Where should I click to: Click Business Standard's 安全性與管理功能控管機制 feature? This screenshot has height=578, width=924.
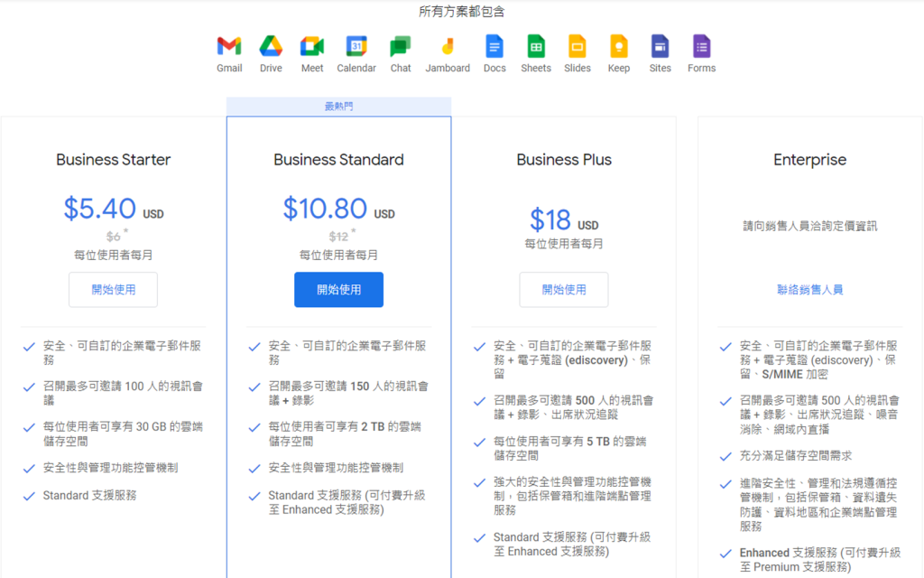336,468
